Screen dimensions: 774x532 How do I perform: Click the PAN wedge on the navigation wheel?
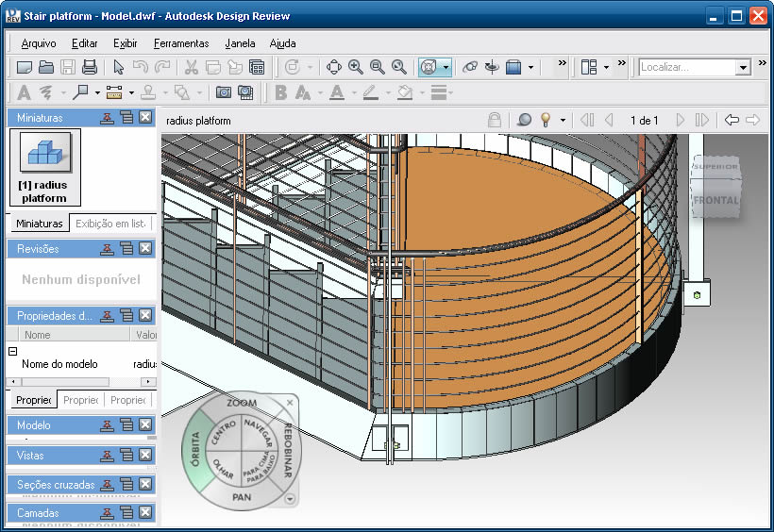pos(242,495)
